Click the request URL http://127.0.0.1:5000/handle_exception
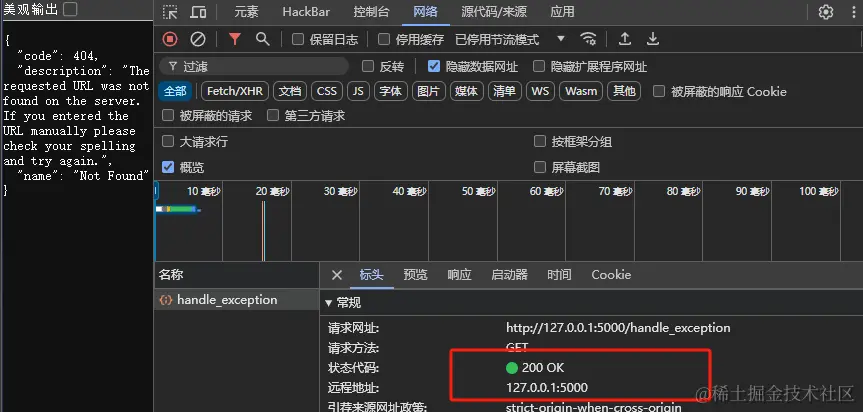 [x=618, y=328]
